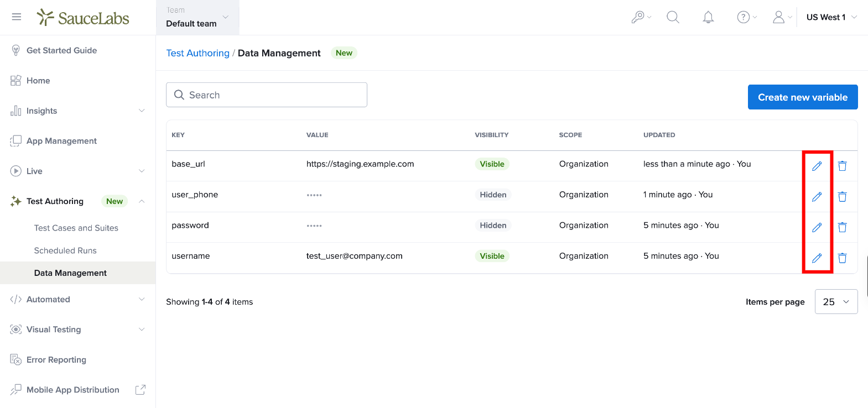Screen dimensions: 868x408
Task: Click the New badge beside Data Management
Action: pos(344,53)
